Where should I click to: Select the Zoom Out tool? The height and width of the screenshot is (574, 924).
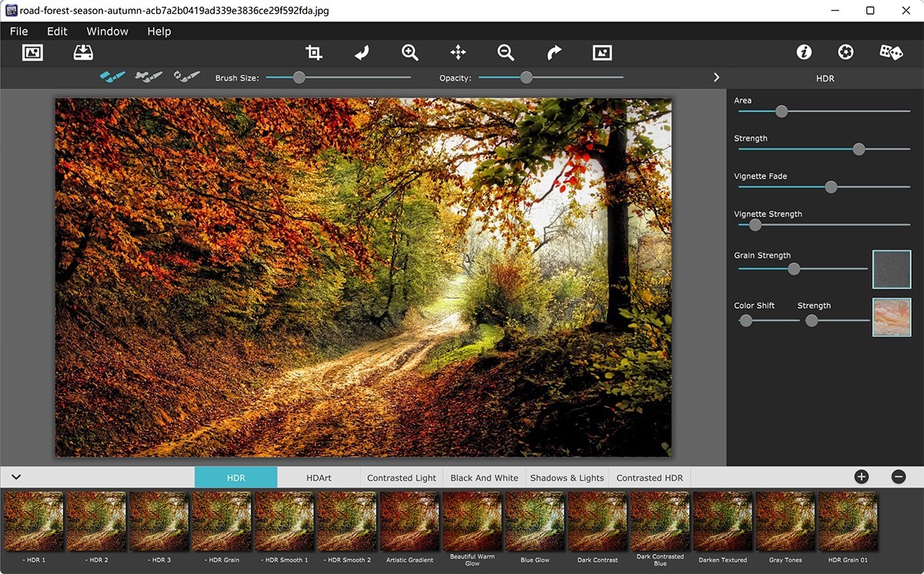[x=505, y=52]
